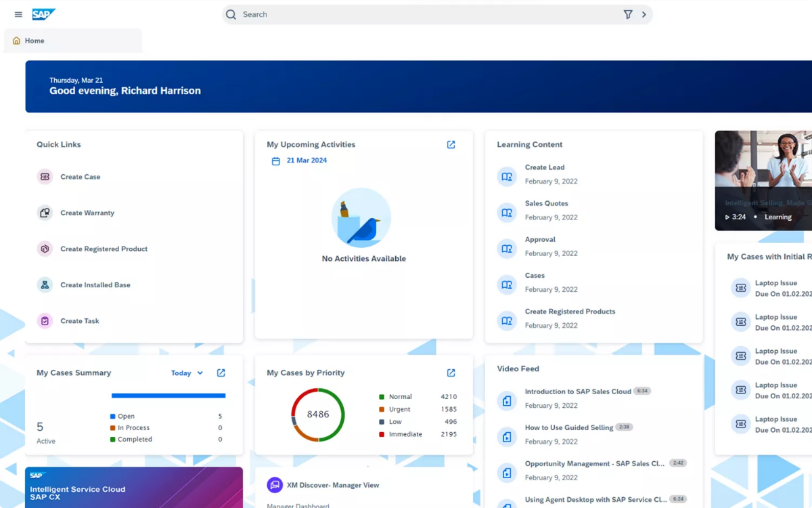Click the Urgent orange legend swatch
812x508 pixels.
382,409
